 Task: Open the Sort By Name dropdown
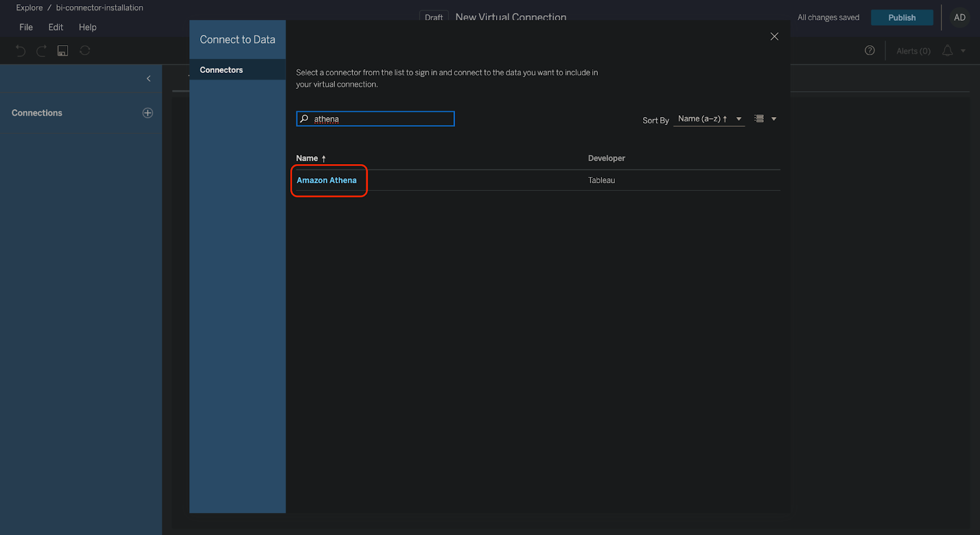(709, 119)
